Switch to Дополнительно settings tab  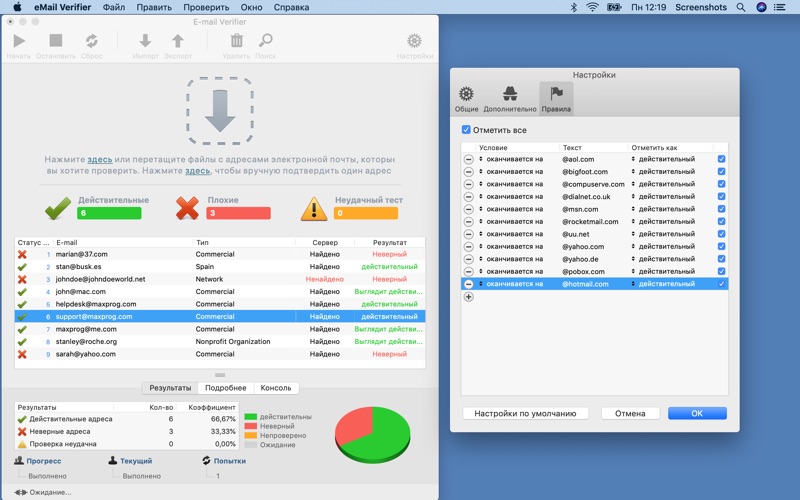(x=510, y=99)
